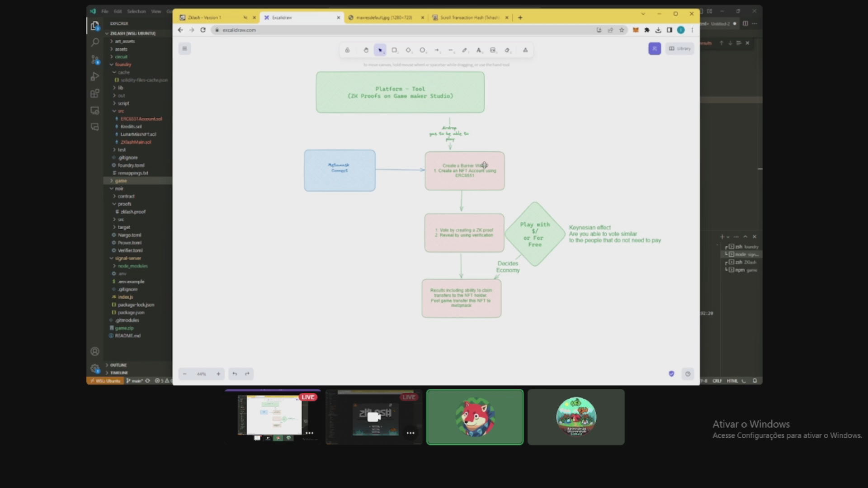Reset zoom via the 44% label
This screenshot has width=868, height=488.
202,374
